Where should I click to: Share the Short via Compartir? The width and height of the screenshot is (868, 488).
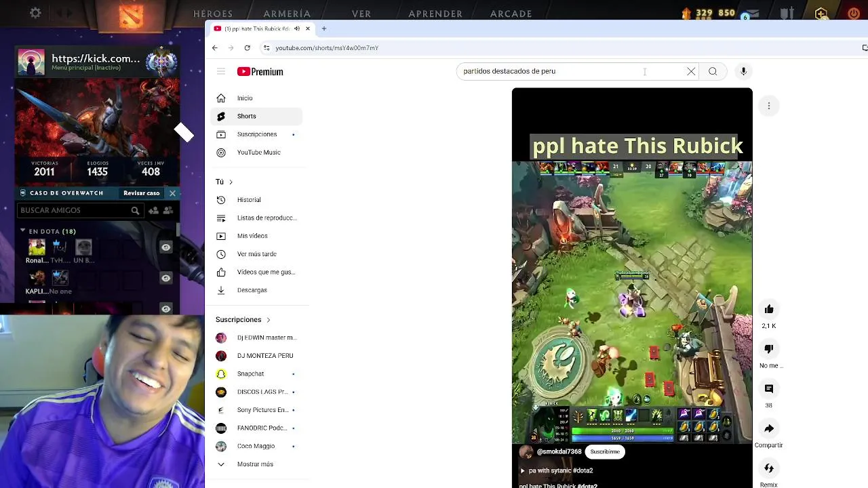click(x=769, y=428)
